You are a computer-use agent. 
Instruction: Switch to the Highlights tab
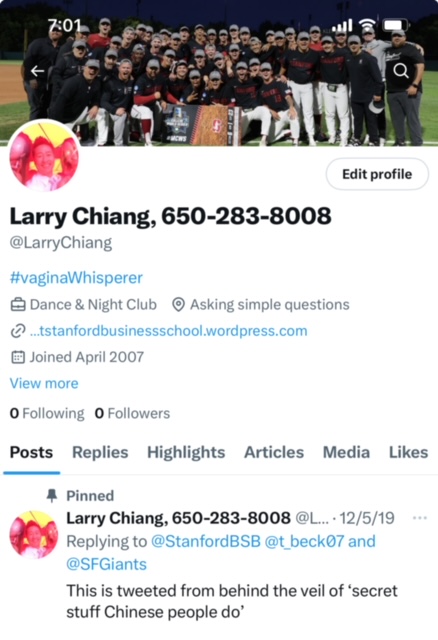(186, 452)
